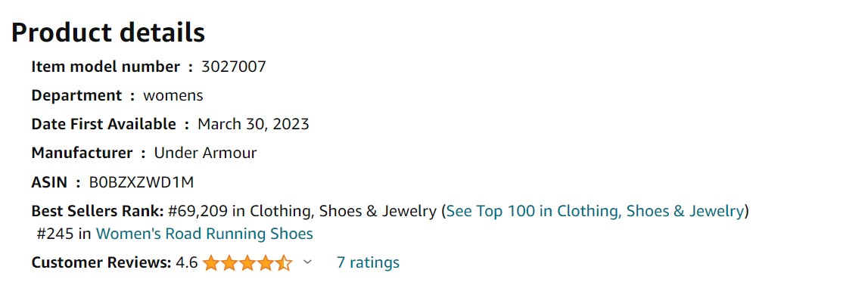Expand the chevron beside the star rating
Screen dimensions: 868x307
click(308, 262)
